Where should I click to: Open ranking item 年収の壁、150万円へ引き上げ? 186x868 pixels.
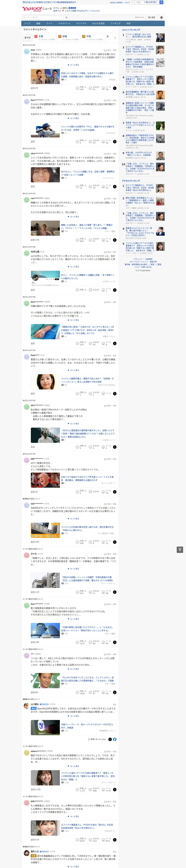click(139, 154)
